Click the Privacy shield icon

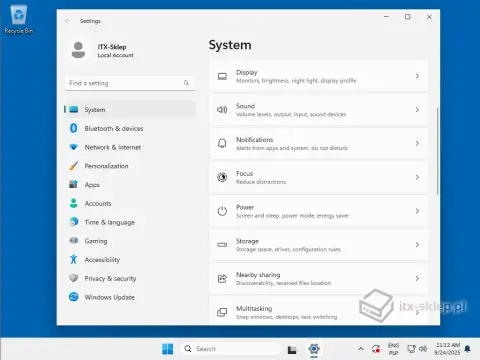(74, 278)
